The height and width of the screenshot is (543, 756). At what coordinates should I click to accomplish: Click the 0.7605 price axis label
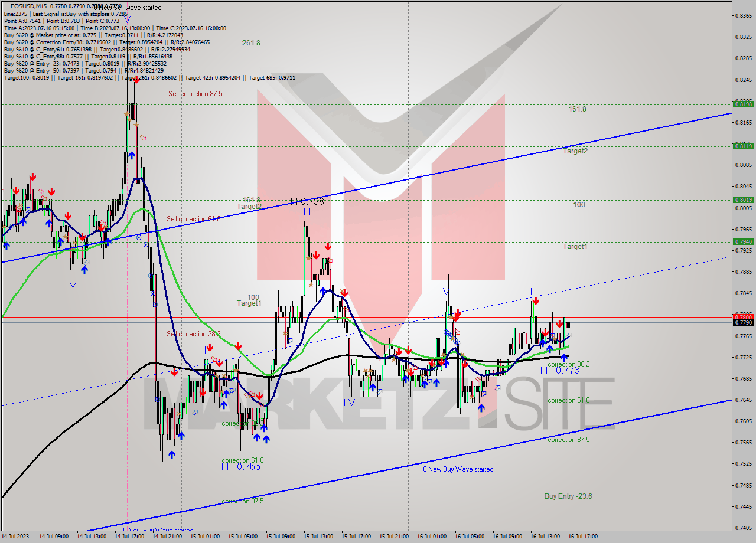[743, 421]
